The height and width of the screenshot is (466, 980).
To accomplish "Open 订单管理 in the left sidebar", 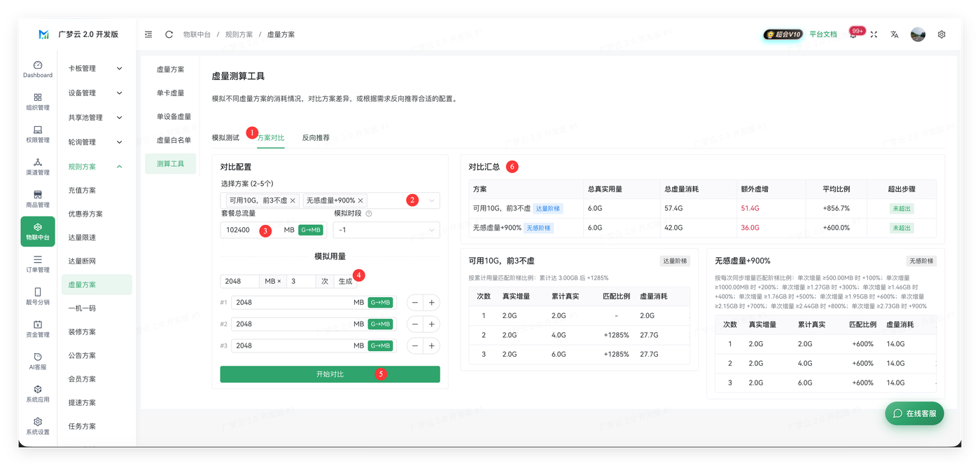I will click(x=38, y=263).
